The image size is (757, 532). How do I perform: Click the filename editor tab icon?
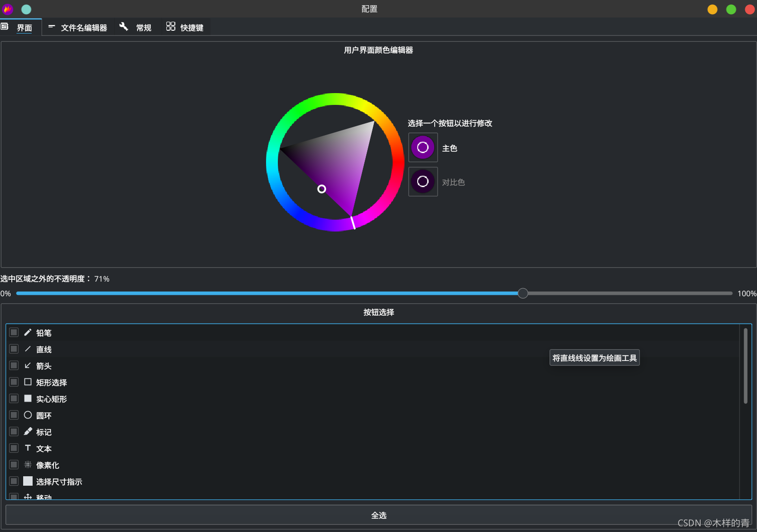[x=52, y=26]
